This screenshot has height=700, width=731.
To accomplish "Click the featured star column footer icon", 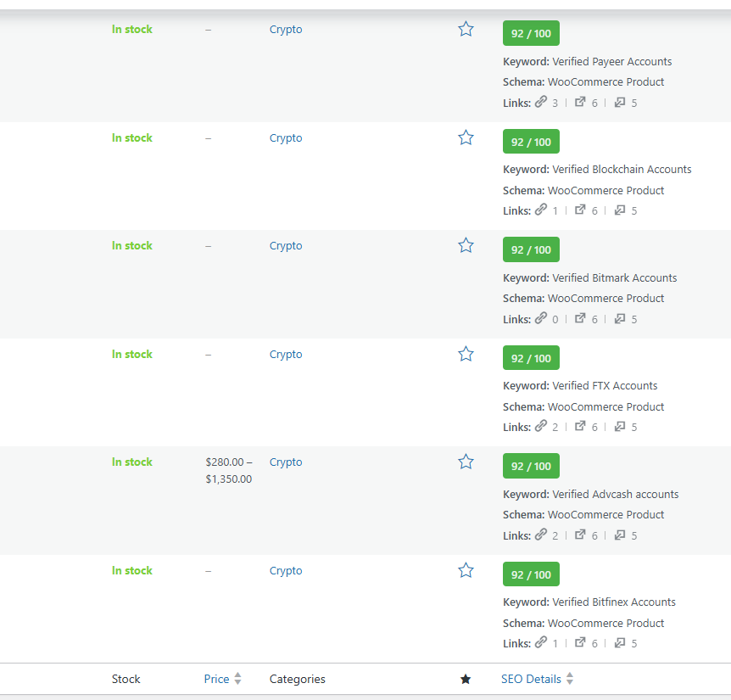I will pyautogui.click(x=466, y=679).
